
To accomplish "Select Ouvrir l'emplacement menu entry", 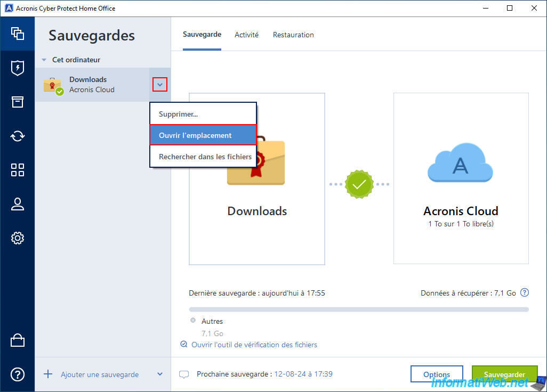I will pyautogui.click(x=203, y=135).
